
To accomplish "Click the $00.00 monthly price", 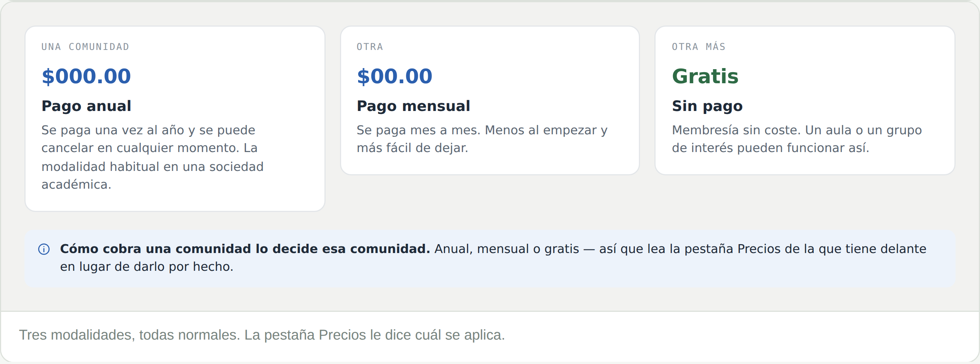I will (394, 76).
